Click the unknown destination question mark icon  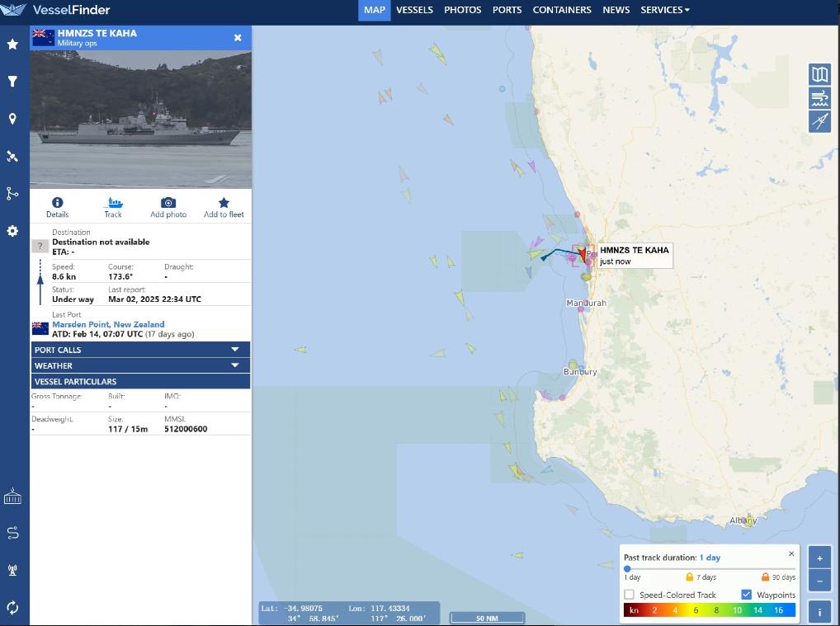tap(40, 246)
